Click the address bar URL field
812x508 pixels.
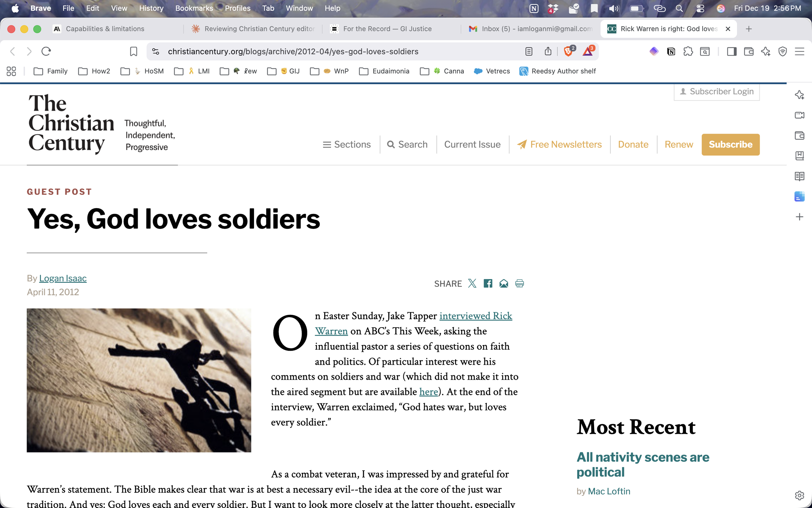pyautogui.click(x=293, y=51)
